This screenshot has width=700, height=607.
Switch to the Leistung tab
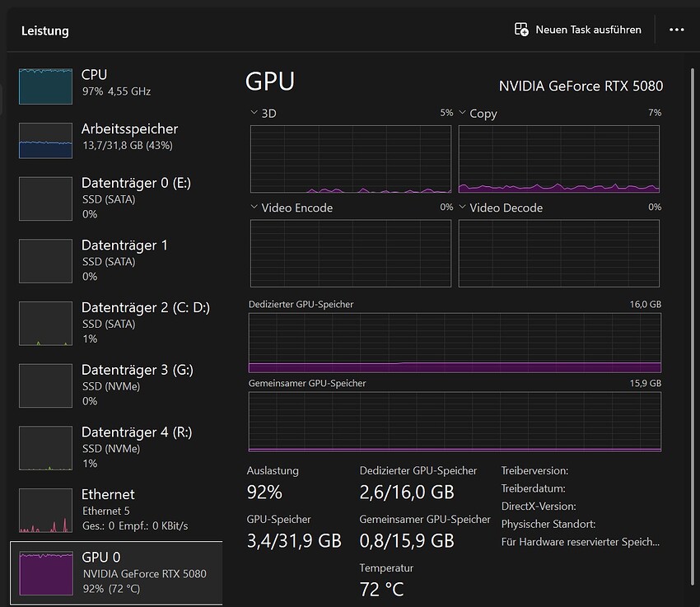[x=44, y=30]
